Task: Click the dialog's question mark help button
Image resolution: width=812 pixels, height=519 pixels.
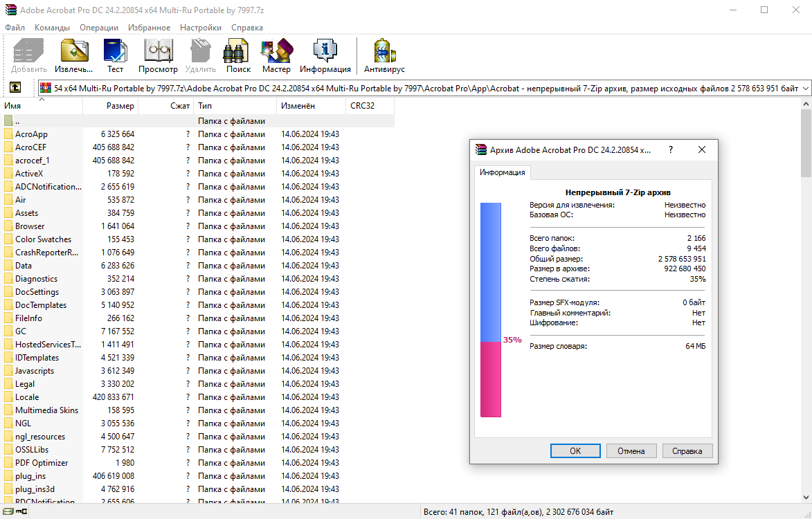Action: click(x=671, y=149)
